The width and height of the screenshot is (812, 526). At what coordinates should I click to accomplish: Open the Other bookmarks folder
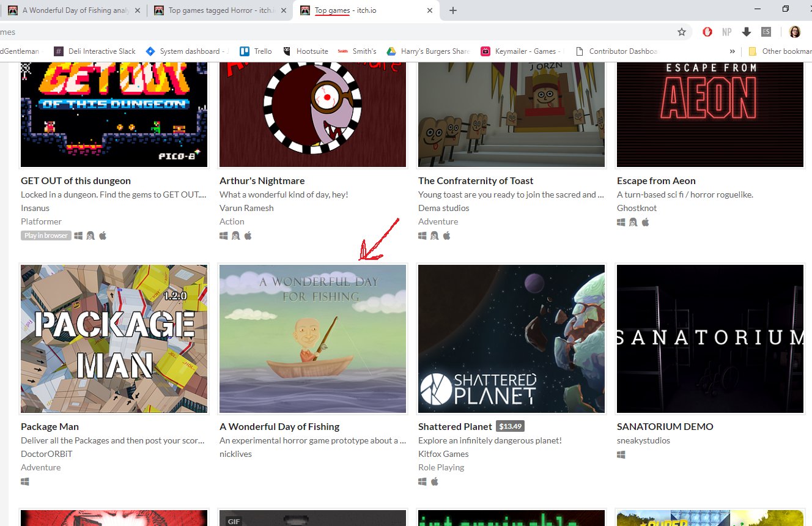pos(780,51)
